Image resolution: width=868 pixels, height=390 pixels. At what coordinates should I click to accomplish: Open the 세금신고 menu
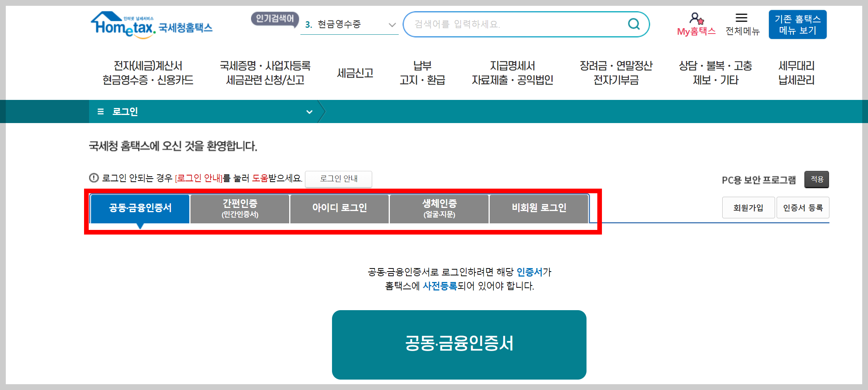pos(355,73)
